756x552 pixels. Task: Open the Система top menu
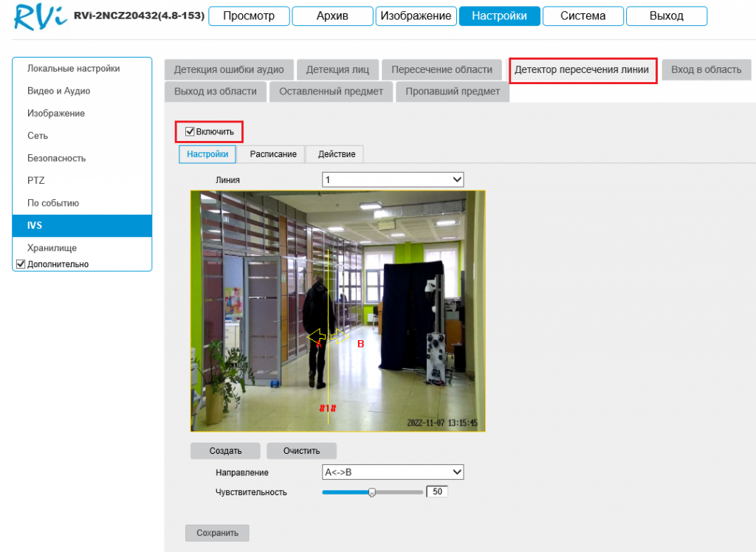[x=583, y=15]
